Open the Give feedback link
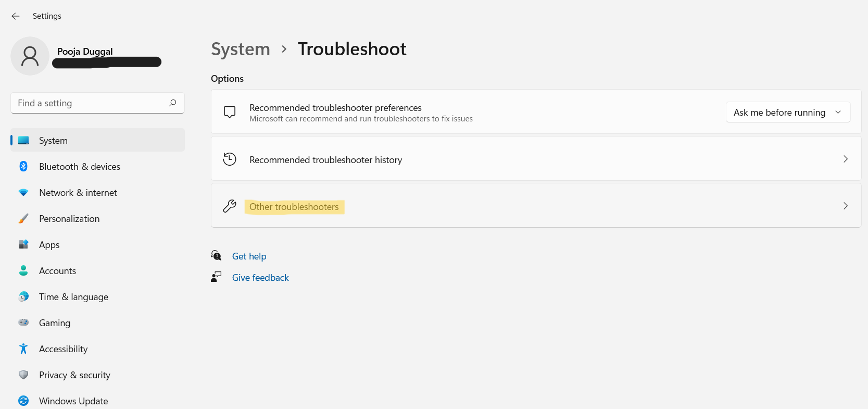This screenshot has width=868, height=409. click(260, 278)
